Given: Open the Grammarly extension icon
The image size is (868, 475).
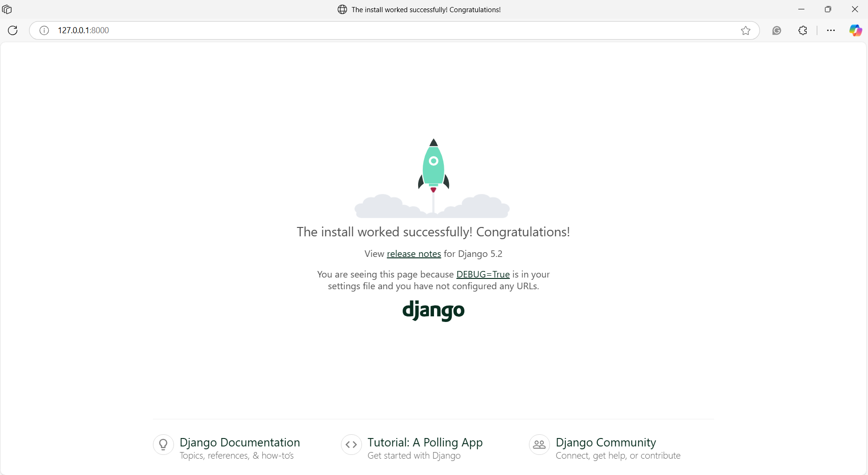Looking at the screenshot, I should click(777, 30).
